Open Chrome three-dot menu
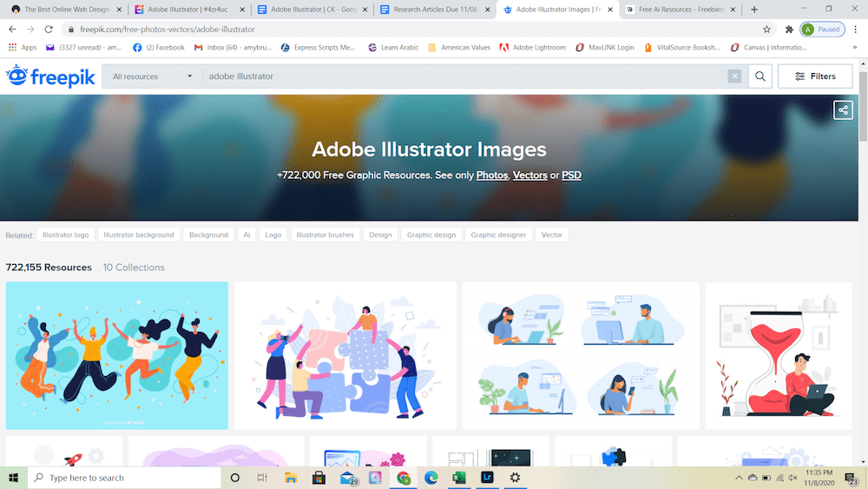The image size is (868, 489). [855, 30]
